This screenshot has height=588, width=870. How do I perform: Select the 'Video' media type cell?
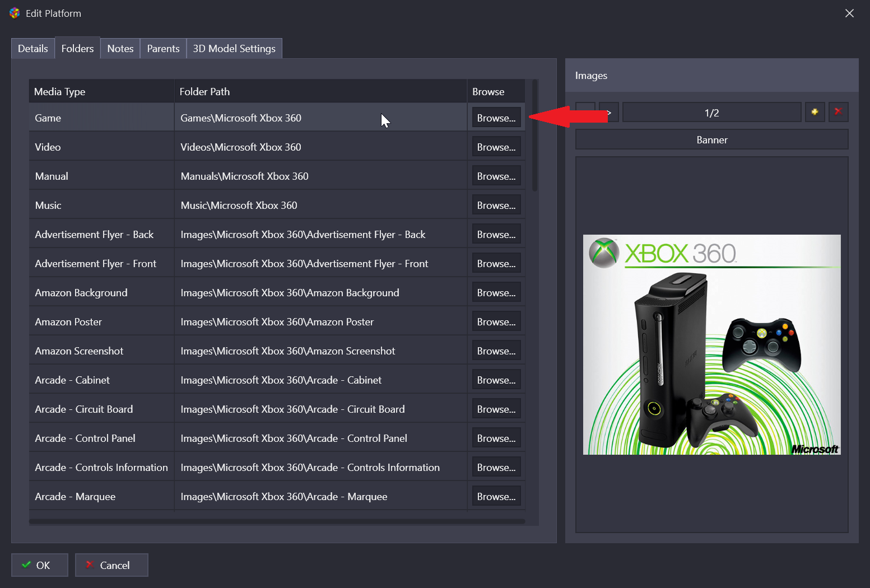101,147
